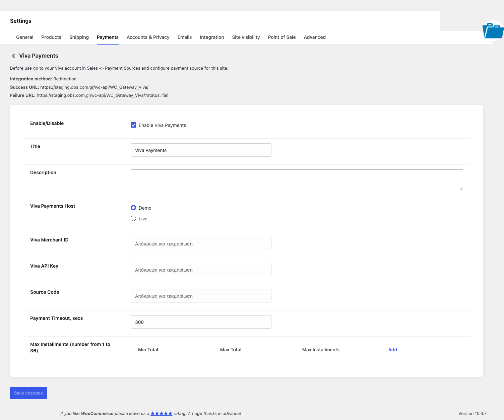Viewport: 504px width, 420px height.
Task: Open the Point of Sale tab
Action: pos(282,37)
